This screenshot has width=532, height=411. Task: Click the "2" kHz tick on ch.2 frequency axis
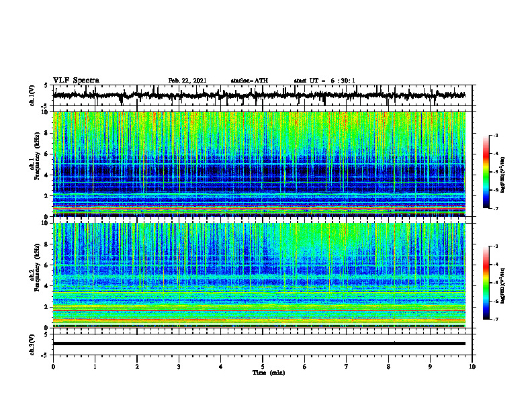click(x=47, y=307)
